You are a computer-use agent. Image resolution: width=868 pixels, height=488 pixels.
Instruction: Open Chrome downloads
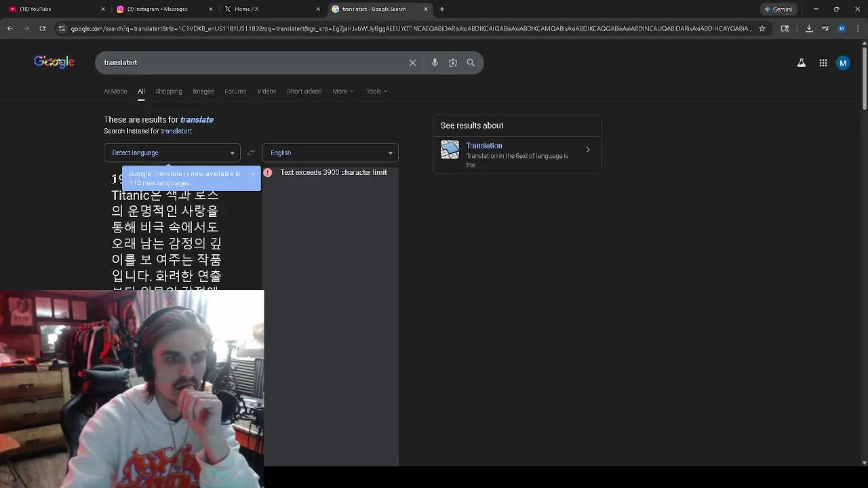pos(809,28)
